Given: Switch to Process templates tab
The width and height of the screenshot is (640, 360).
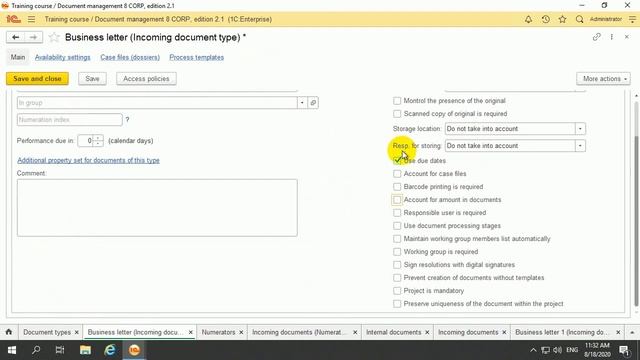Looking at the screenshot, I should (x=197, y=58).
